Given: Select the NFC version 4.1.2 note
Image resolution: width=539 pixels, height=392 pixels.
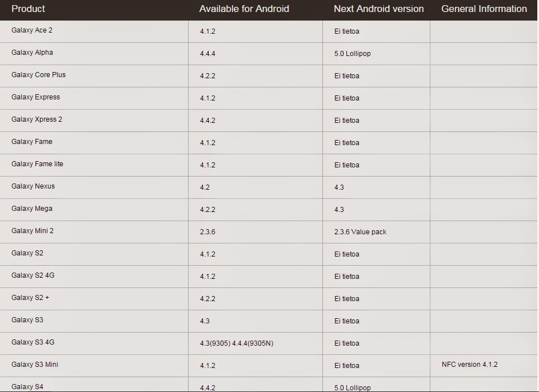Looking at the screenshot, I should 470,365.
